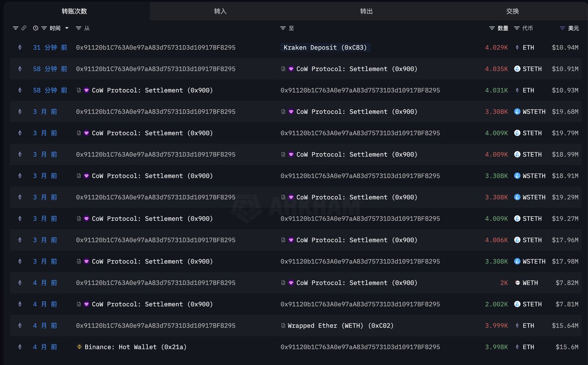
Task: Click the CoW Protocol logo in the second row
Action: click(x=291, y=69)
